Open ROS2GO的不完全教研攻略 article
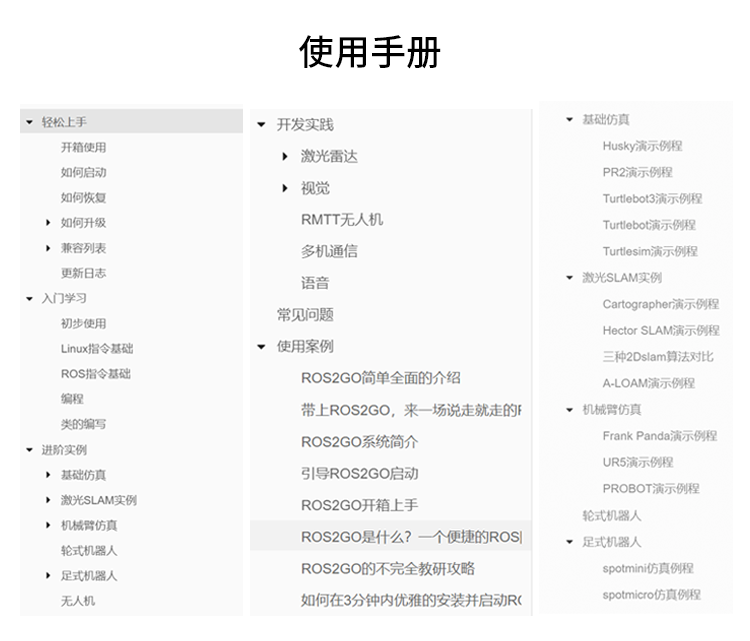This screenshot has width=750, height=641. 388,569
